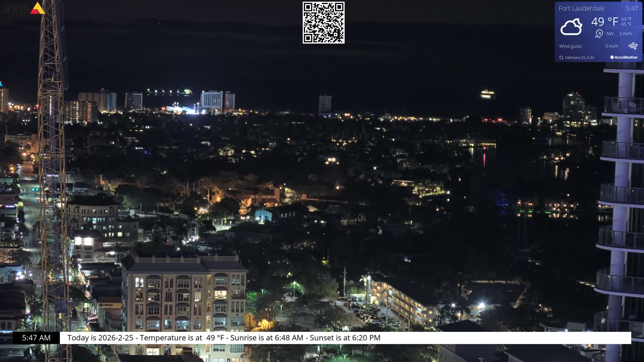Click the 5:47 widget clock time
The height and width of the screenshot is (362, 644).
pyautogui.click(x=632, y=8)
